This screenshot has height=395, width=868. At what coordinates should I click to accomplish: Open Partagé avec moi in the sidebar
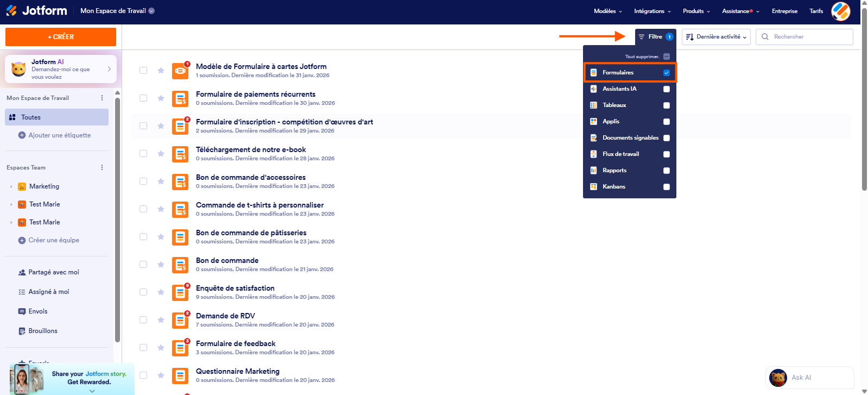(x=54, y=272)
